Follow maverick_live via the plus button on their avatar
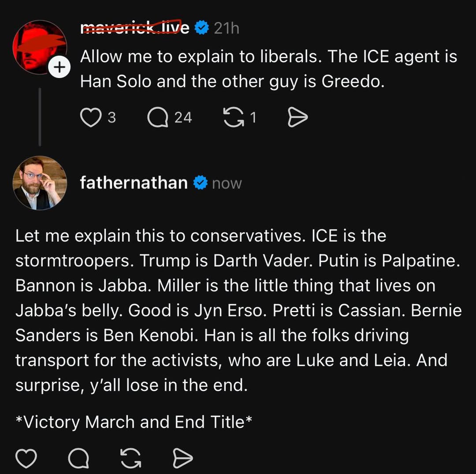The width and height of the screenshot is (476, 474). pos(59,67)
